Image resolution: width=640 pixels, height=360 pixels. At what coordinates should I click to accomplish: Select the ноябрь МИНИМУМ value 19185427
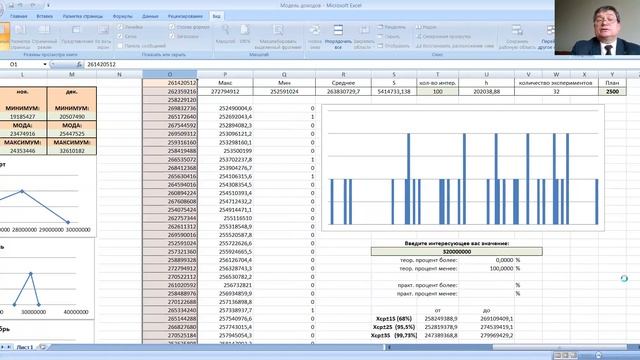22,116
